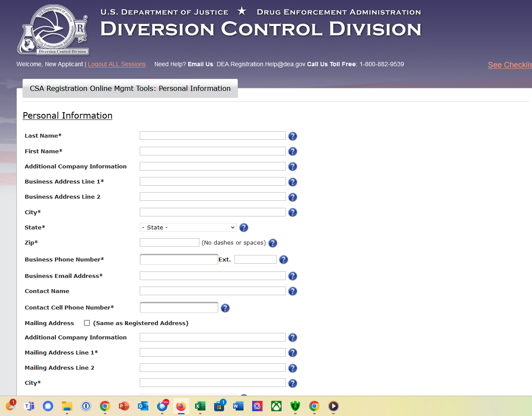Click the Diversion Control Division logo
The image size is (532, 416).
pos(53,29)
